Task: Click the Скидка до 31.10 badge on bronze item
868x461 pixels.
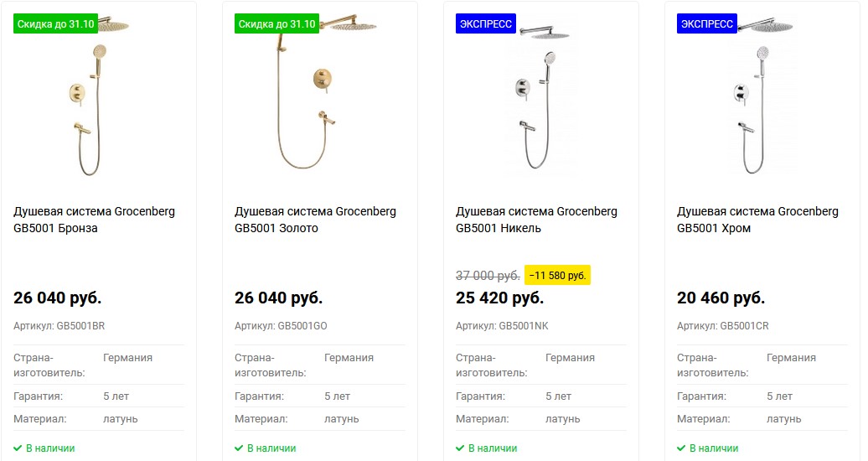Action: coord(55,23)
